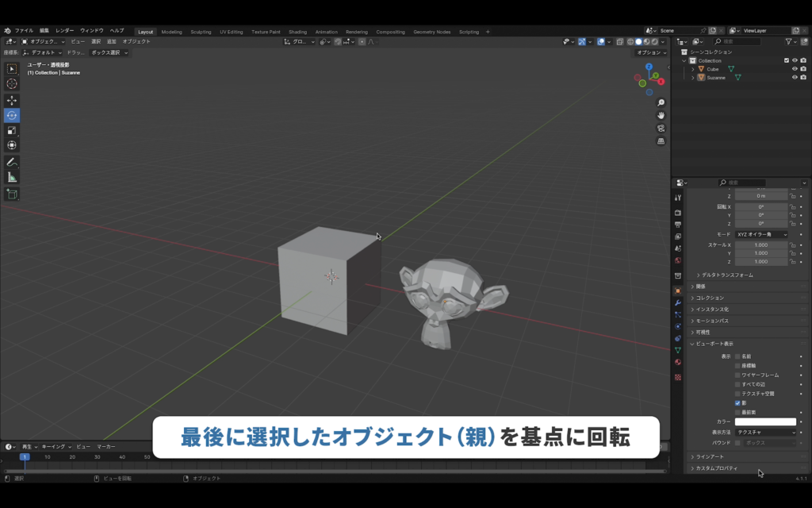Screen dimensions: 812x508
Task: Open the Scene properties tab
Action: coord(678,248)
